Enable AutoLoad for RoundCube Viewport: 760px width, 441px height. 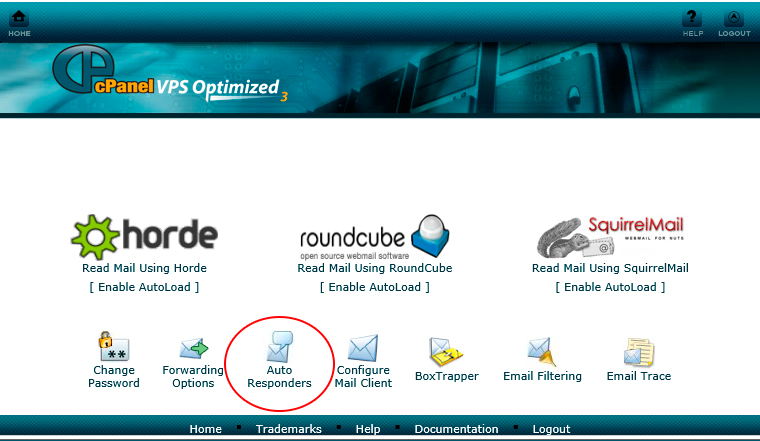click(375, 287)
